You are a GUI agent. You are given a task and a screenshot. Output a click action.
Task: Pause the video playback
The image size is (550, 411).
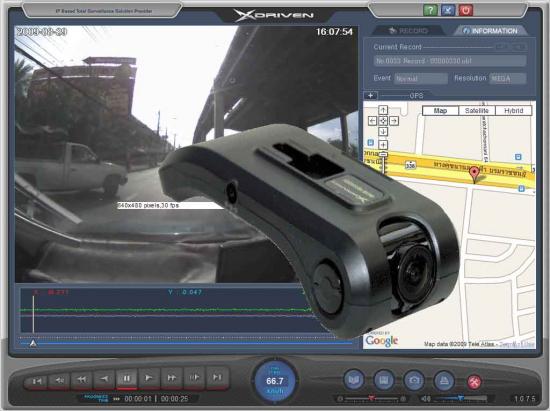(x=127, y=379)
